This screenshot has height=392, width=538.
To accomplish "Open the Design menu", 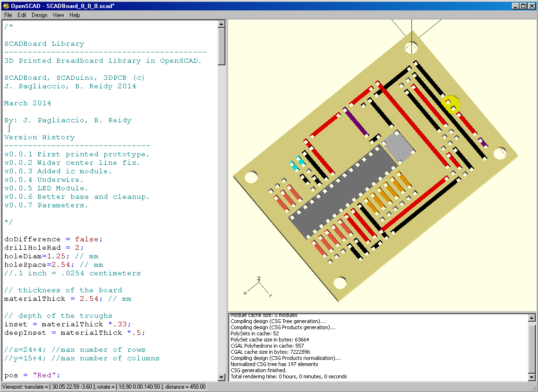I will [40, 15].
